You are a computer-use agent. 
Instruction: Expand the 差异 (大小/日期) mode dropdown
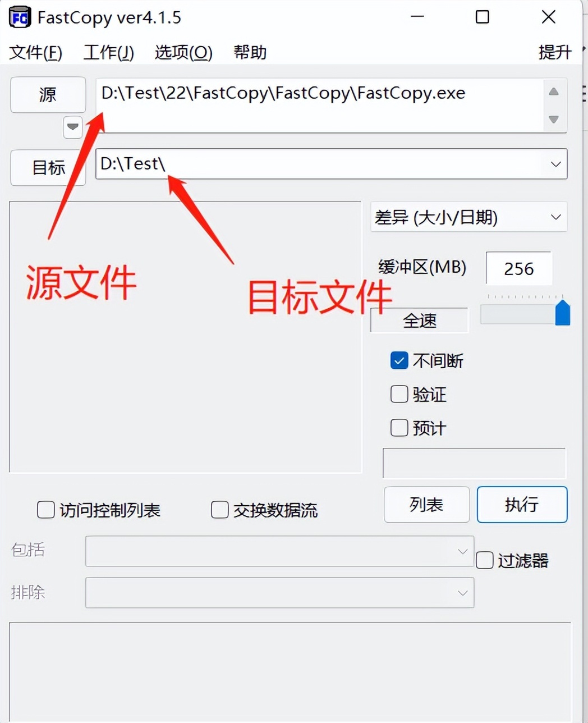(x=469, y=217)
